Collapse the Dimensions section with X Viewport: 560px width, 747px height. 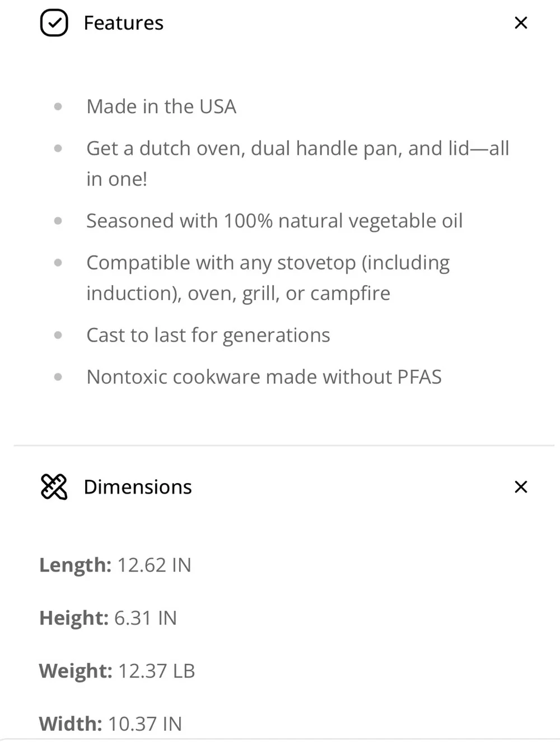coord(521,487)
